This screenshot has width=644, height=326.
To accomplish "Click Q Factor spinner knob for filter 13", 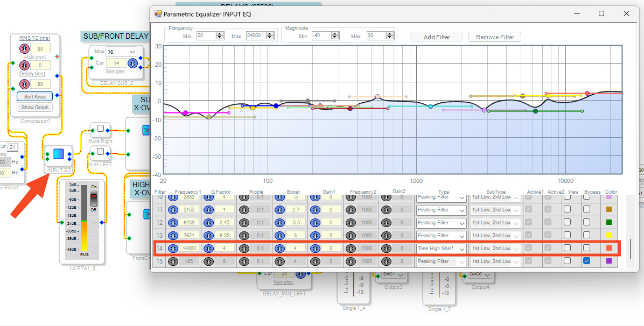I will click(x=208, y=236).
